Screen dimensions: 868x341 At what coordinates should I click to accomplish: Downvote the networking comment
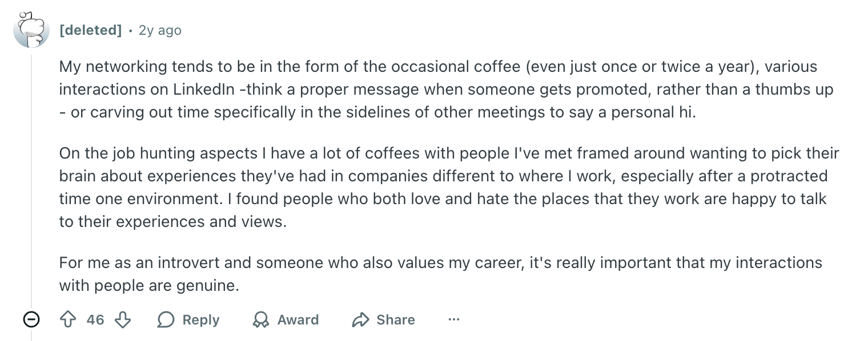tap(123, 320)
